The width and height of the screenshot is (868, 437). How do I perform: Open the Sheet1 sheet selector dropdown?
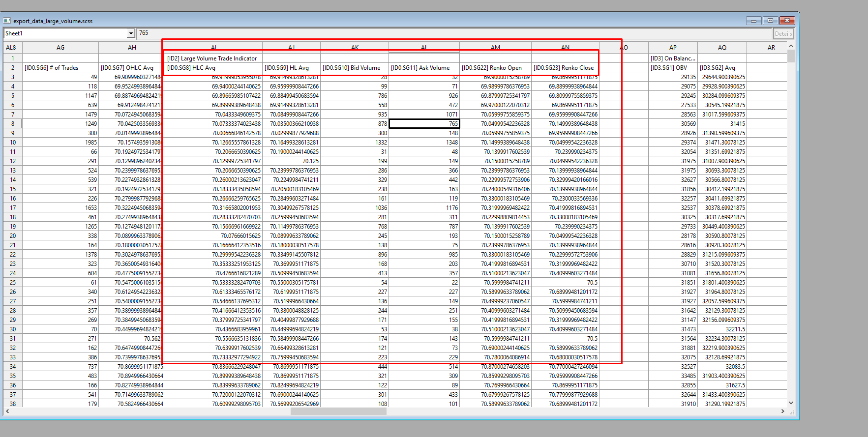coord(131,33)
